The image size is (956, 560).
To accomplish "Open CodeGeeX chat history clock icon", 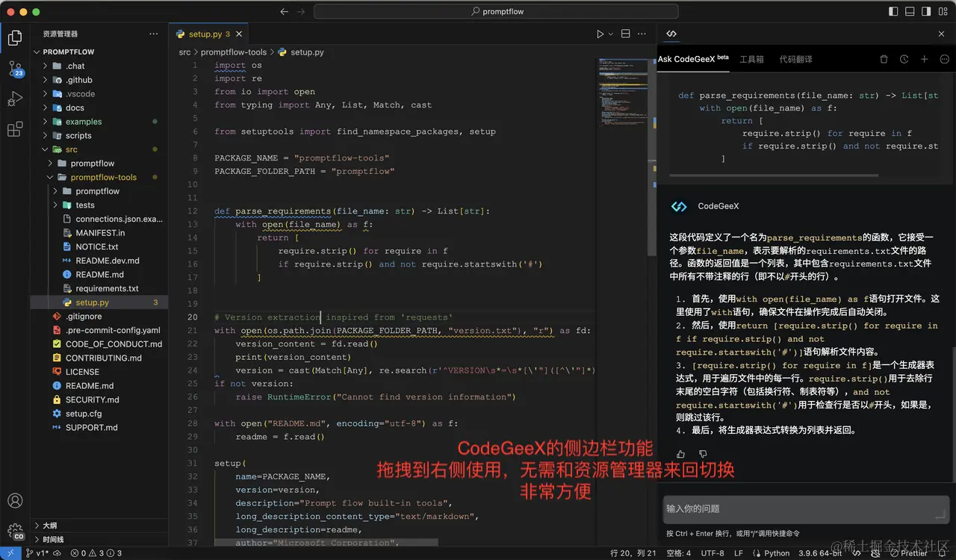I will point(904,59).
